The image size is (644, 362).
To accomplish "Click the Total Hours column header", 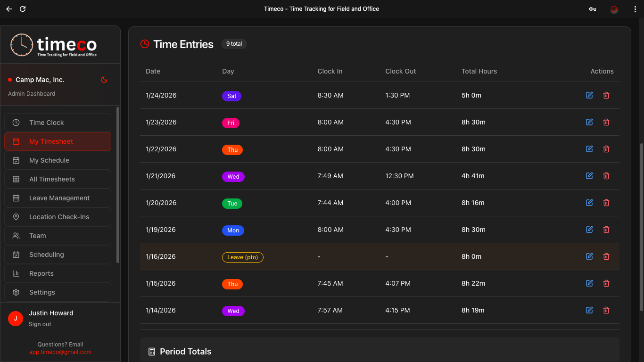I will click(479, 71).
